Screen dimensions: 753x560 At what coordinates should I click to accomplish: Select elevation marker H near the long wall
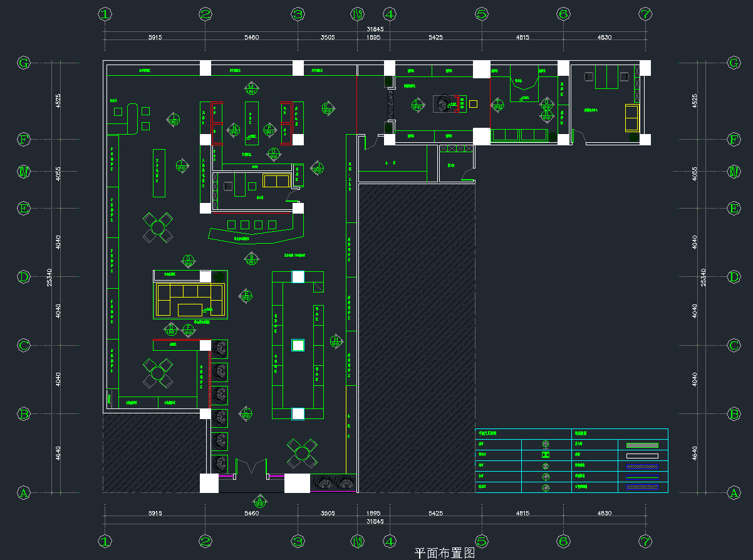tap(336, 341)
